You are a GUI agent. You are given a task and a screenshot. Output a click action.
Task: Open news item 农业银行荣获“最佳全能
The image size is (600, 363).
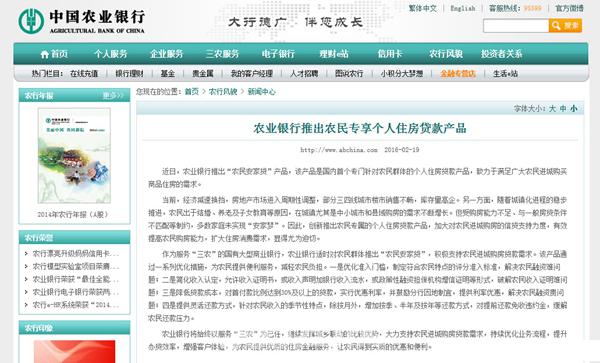[x=76, y=279]
